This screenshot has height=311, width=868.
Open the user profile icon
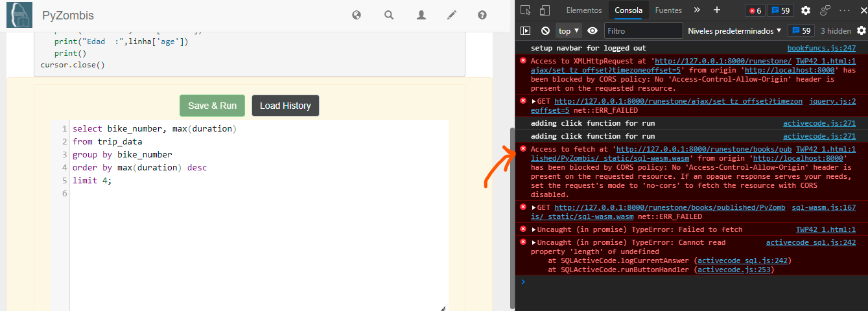421,15
